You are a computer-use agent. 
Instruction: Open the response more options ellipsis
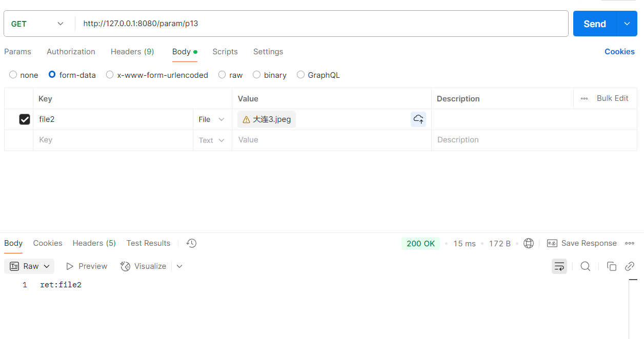click(x=630, y=243)
